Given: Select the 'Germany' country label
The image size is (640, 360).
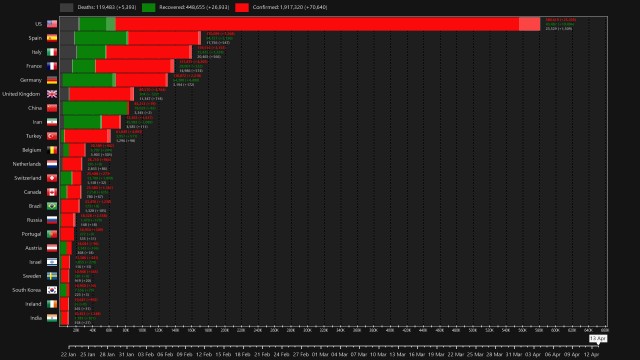Looking at the screenshot, I should pos(31,80).
